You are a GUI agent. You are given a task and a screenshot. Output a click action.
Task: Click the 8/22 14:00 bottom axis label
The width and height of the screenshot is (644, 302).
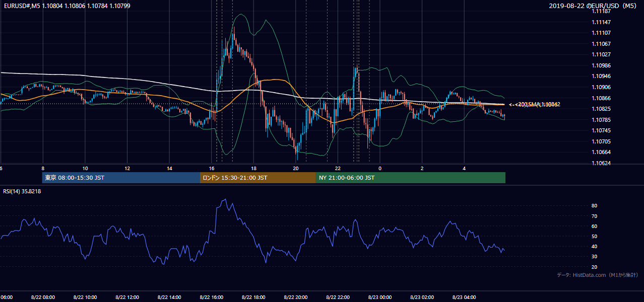[x=169, y=297]
